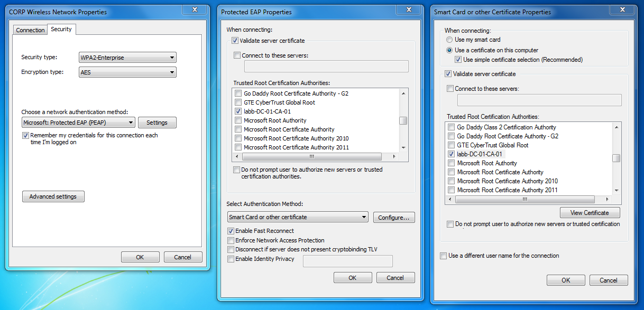Check Enforce Network Access Protection
This screenshot has height=310, width=644.
click(231, 240)
